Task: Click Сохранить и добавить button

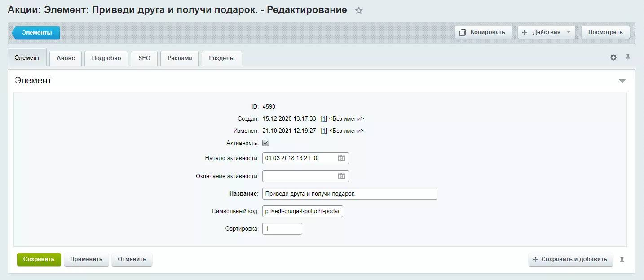Action: coord(571,259)
